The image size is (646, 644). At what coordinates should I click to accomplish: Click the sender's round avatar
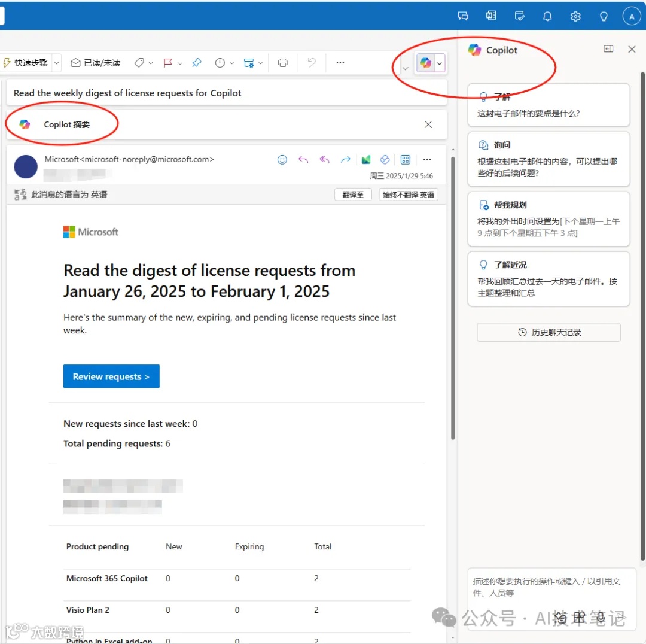pyautogui.click(x=26, y=166)
